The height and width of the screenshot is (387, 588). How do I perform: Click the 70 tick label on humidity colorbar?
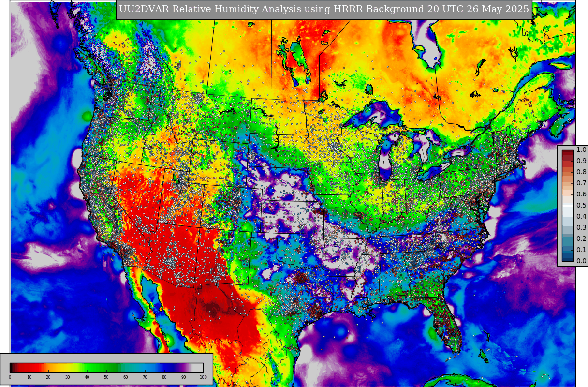tap(145, 377)
